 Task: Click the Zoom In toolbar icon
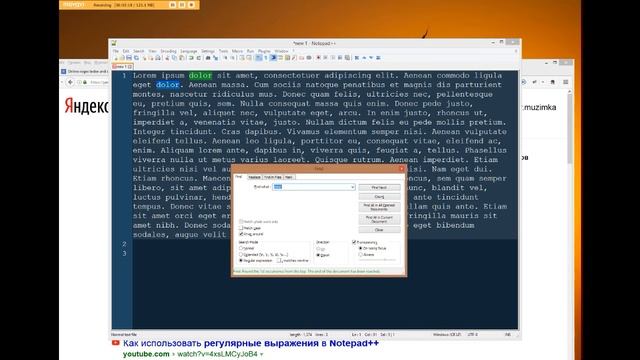[x=226, y=58]
